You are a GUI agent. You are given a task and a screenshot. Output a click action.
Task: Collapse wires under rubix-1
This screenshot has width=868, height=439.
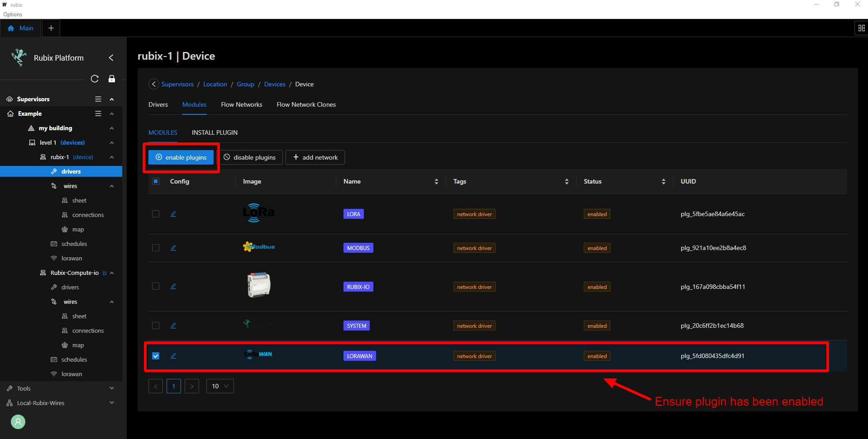click(112, 186)
